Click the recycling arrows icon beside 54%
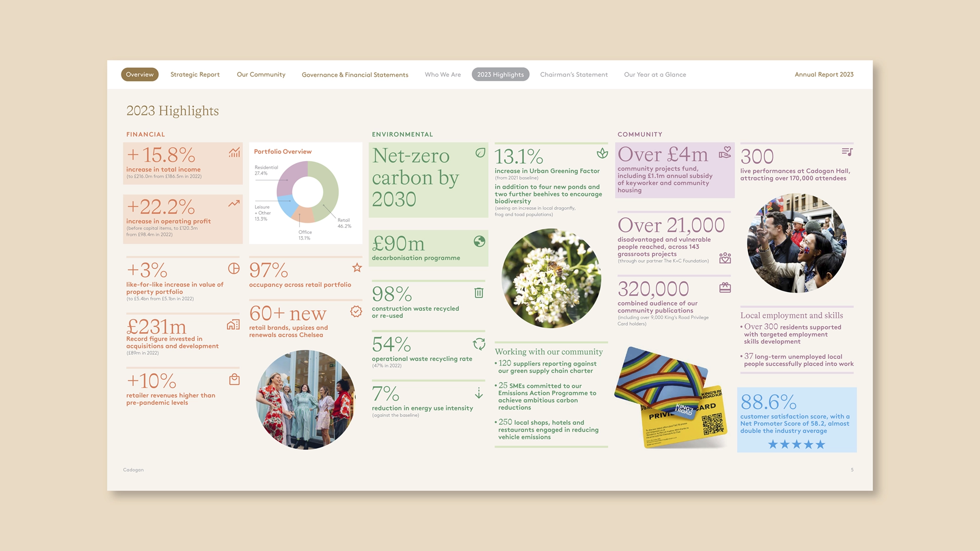The height and width of the screenshot is (551, 980). pyautogui.click(x=479, y=344)
